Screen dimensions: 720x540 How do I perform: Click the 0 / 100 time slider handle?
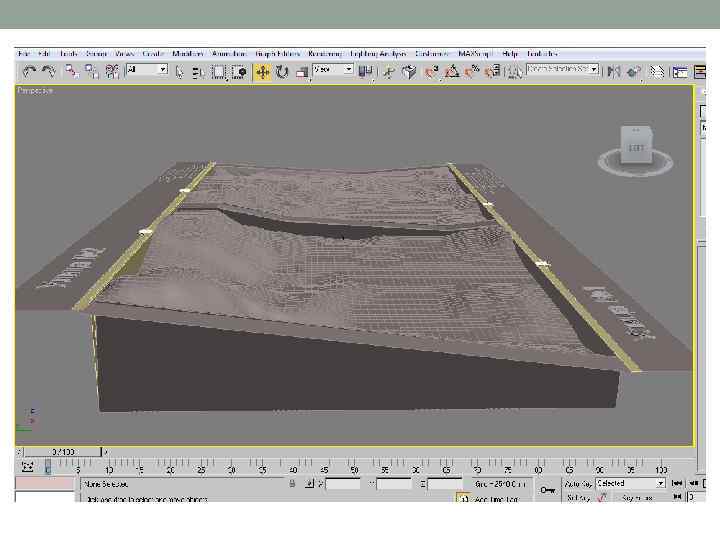tap(63, 452)
